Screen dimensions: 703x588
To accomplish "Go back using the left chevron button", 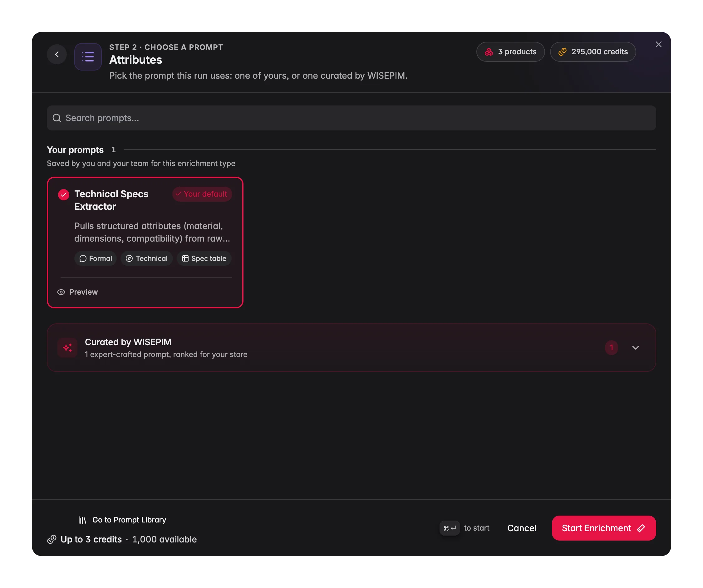I will [x=57, y=54].
